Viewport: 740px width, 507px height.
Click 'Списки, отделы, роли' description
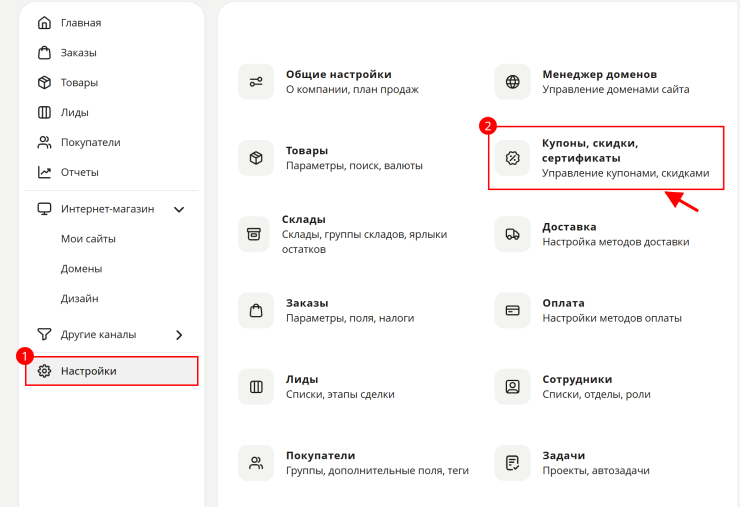tap(596, 394)
